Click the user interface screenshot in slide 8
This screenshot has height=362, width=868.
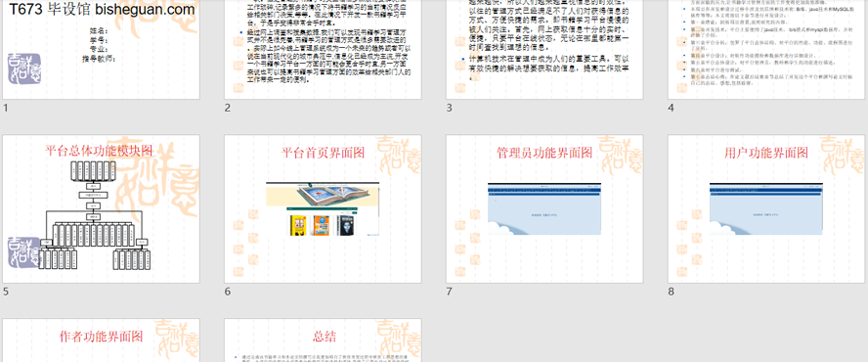766,208
